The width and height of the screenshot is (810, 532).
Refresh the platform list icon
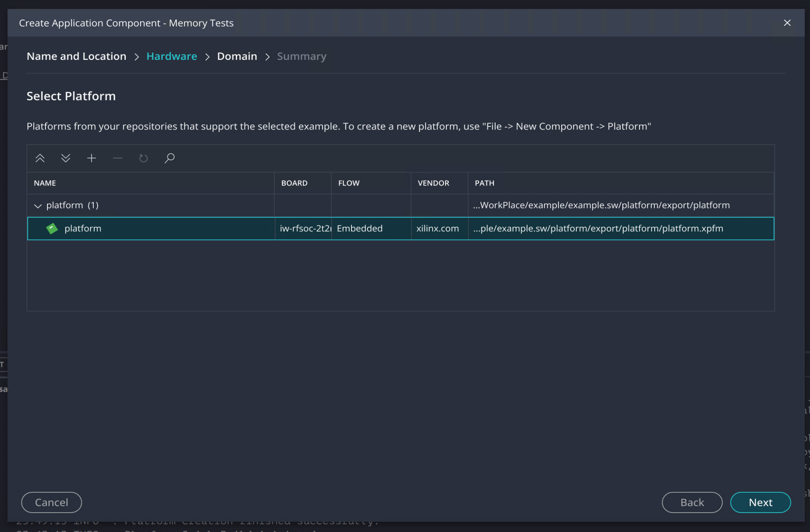click(x=143, y=158)
